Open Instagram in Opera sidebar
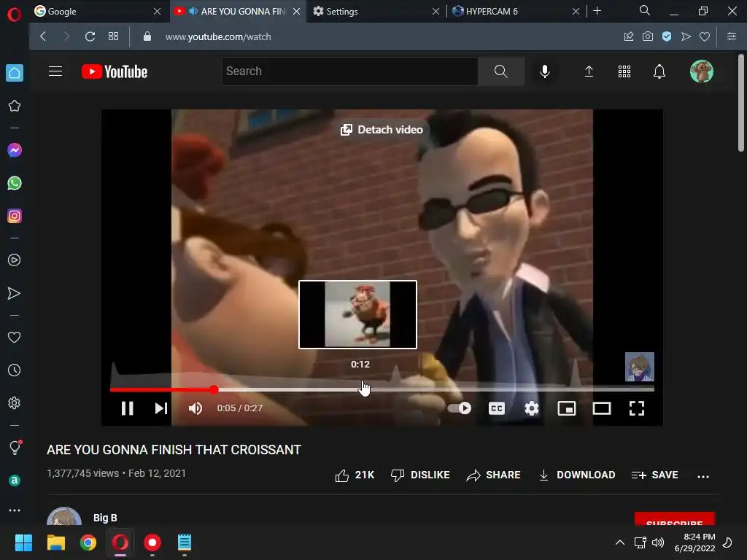 (15, 216)
